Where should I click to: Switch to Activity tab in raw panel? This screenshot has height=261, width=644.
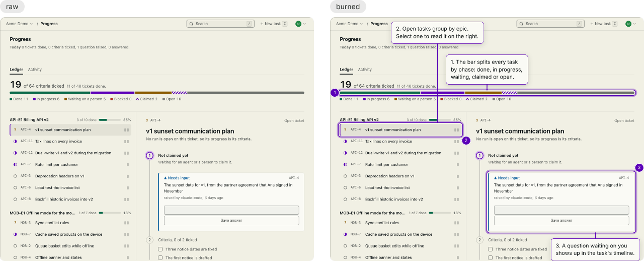35,70
